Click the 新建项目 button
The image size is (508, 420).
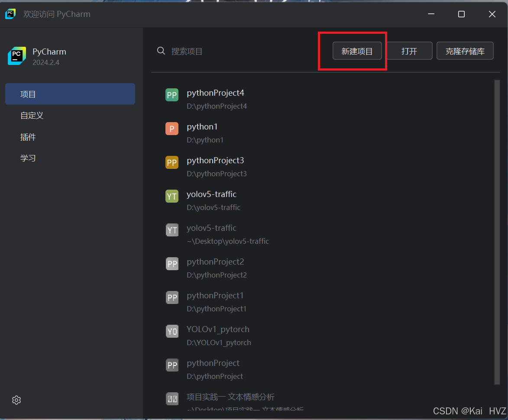[357, 51]
